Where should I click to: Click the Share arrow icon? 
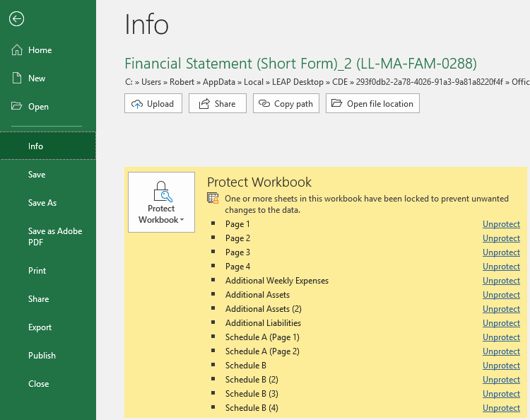204,103
